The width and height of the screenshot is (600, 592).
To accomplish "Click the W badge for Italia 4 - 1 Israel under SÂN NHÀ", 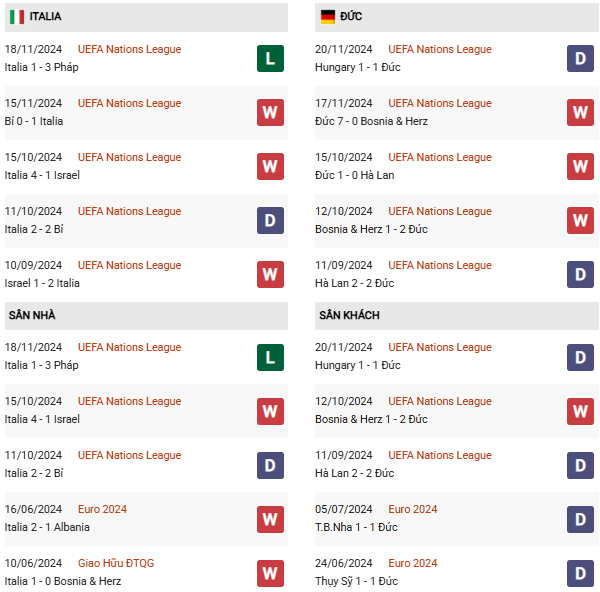I will click(x=270, y=411).
